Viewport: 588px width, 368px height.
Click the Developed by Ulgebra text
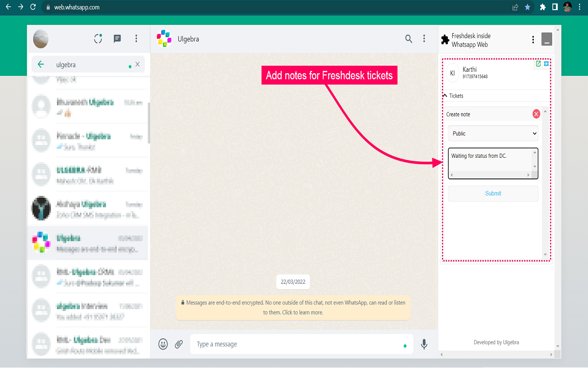pyautogui.click(x=496, y=342)
